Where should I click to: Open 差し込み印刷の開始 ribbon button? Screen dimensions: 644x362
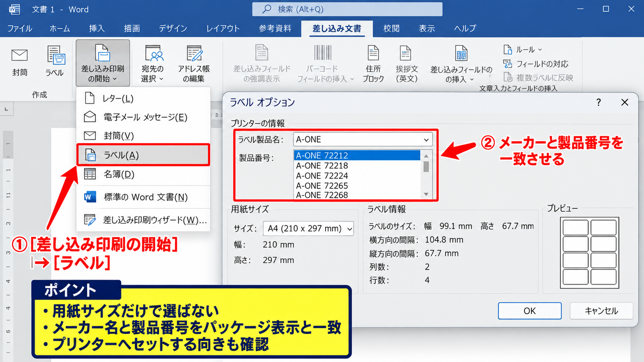pos(103,63)
